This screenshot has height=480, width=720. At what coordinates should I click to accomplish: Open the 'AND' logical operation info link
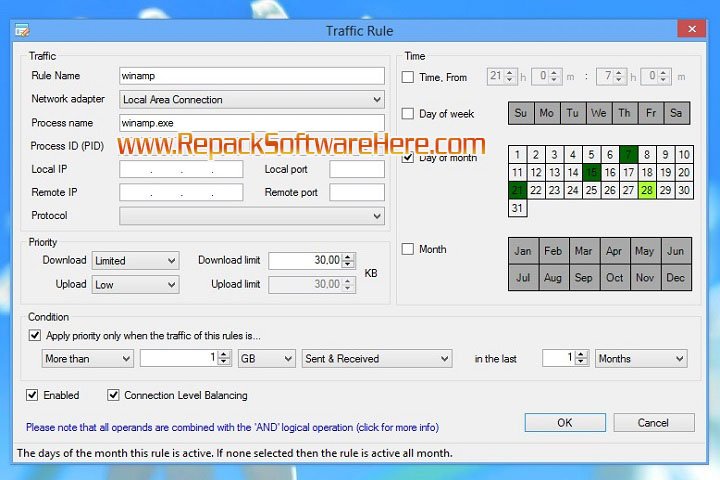point(232,427)
